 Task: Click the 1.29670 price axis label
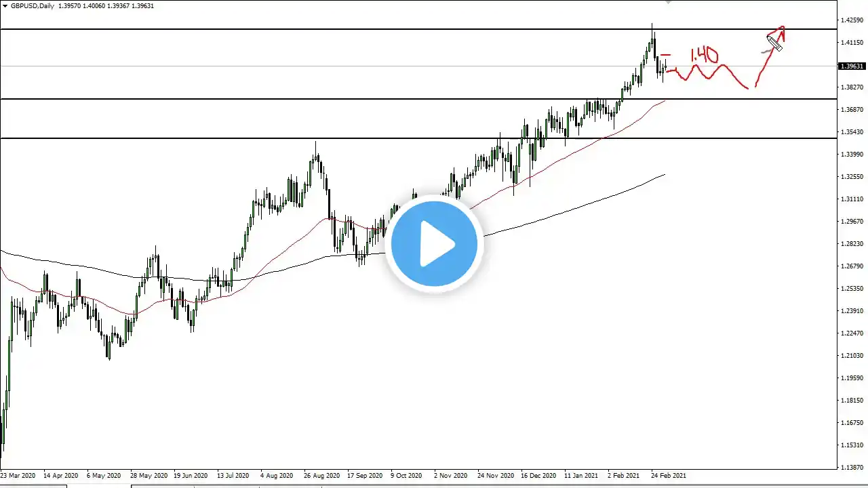tap(852, 222)
